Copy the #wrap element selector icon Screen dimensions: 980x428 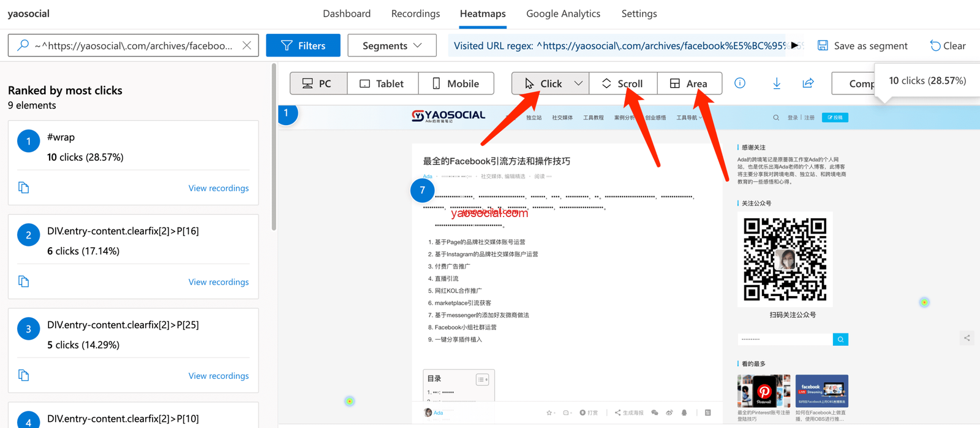coord(24,188)
